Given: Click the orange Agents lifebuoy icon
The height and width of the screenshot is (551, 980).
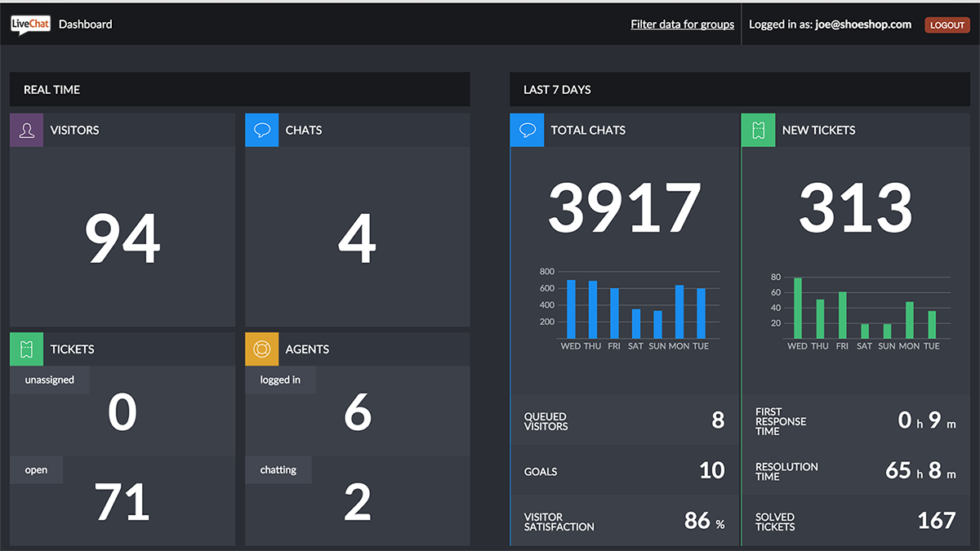Looking at the screenshot, I should click(261, 349).
